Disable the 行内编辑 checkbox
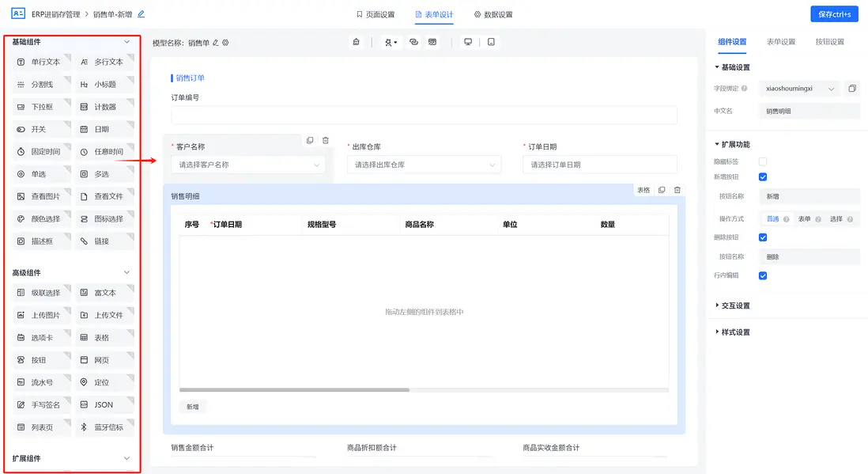The image size is (868, 474). pos(762,275)
